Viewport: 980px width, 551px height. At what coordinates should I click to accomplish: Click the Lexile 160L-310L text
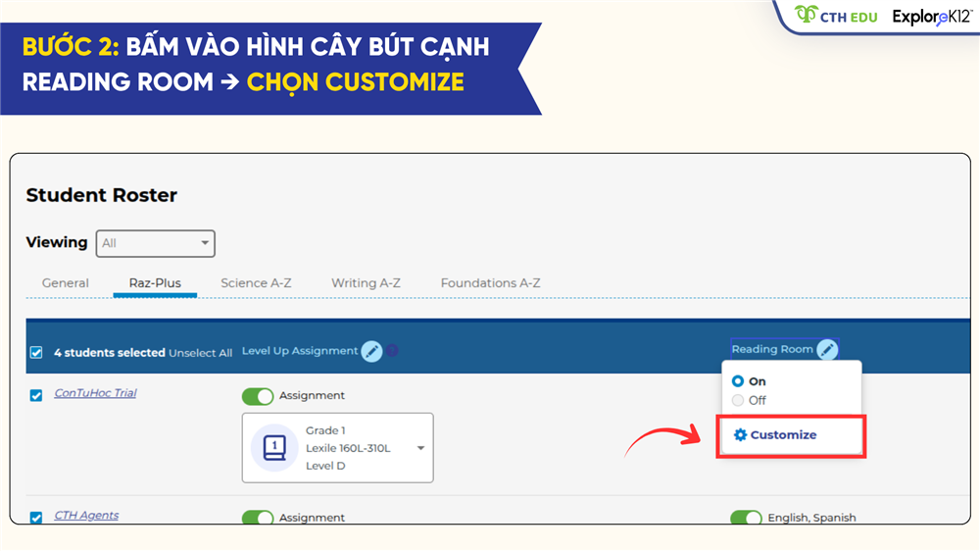348,448
